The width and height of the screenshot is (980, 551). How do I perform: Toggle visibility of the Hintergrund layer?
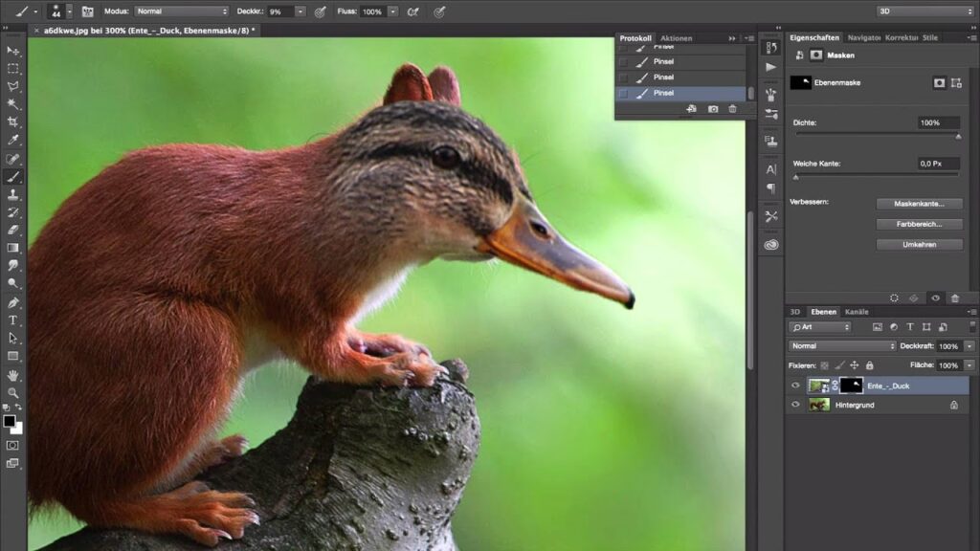point(794,405)
